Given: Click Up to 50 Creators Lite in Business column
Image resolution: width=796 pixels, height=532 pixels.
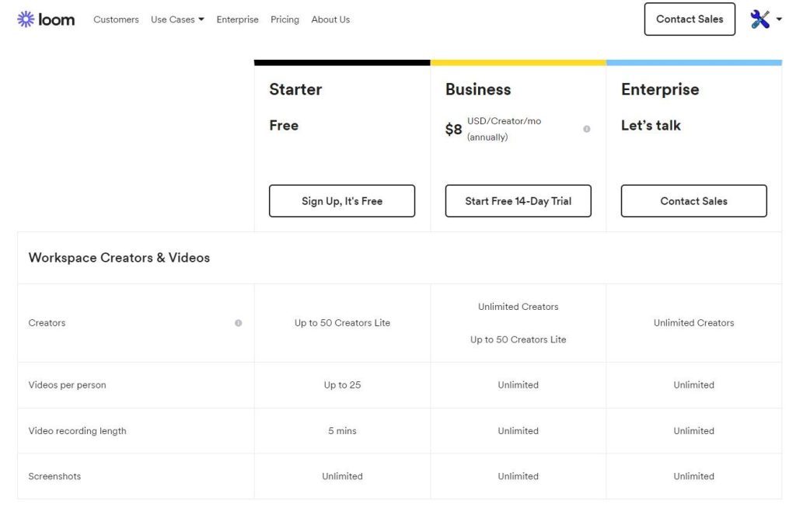Looking at the screenshot, I should tap(518, 340).
